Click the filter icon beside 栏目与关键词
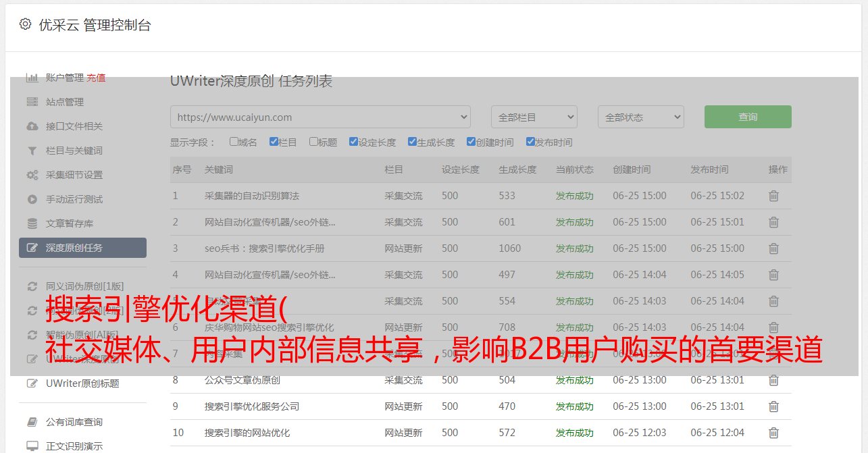Image resolution: width=868 pixels, height=453 pixels. 32,151
